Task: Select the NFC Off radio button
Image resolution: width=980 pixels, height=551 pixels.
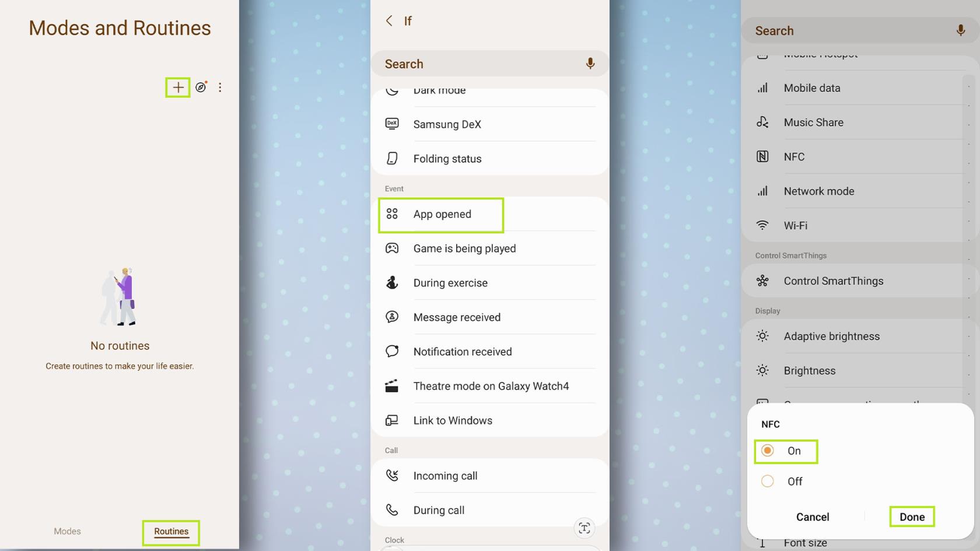Action: point(768,481)
